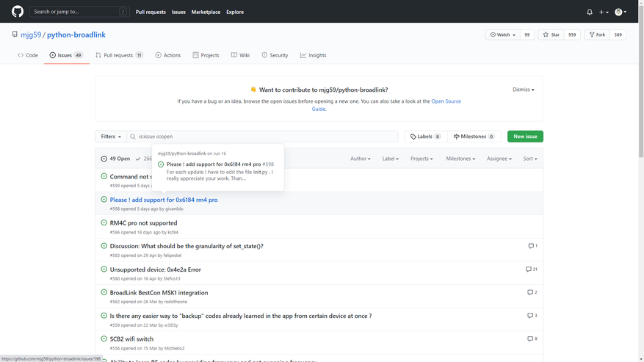Open the 21 comments on 0x4e2a issue
This screenshot has width=644, height=362.
(532, 269)
